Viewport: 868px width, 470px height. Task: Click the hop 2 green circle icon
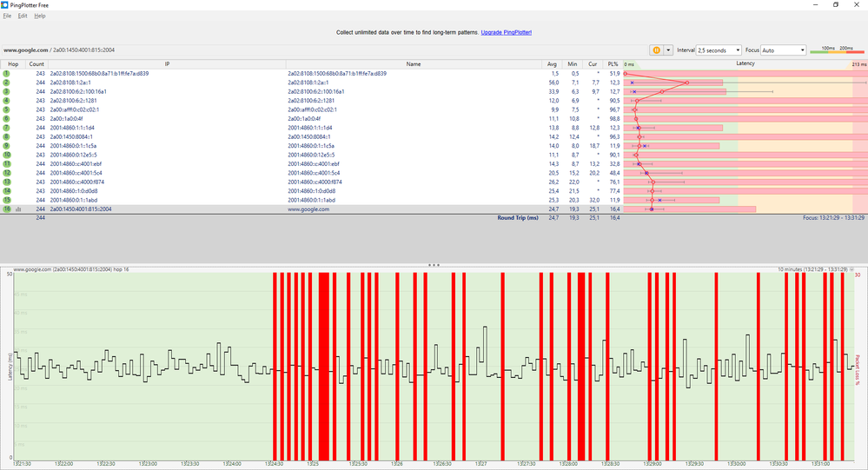coord(7,83)
